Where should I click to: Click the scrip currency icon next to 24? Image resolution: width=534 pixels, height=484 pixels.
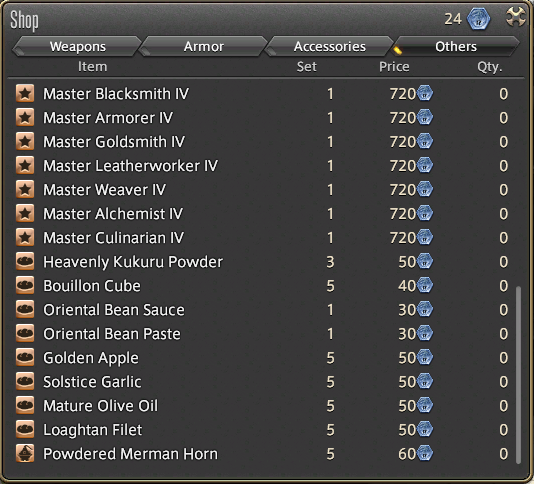coord(478,19)
